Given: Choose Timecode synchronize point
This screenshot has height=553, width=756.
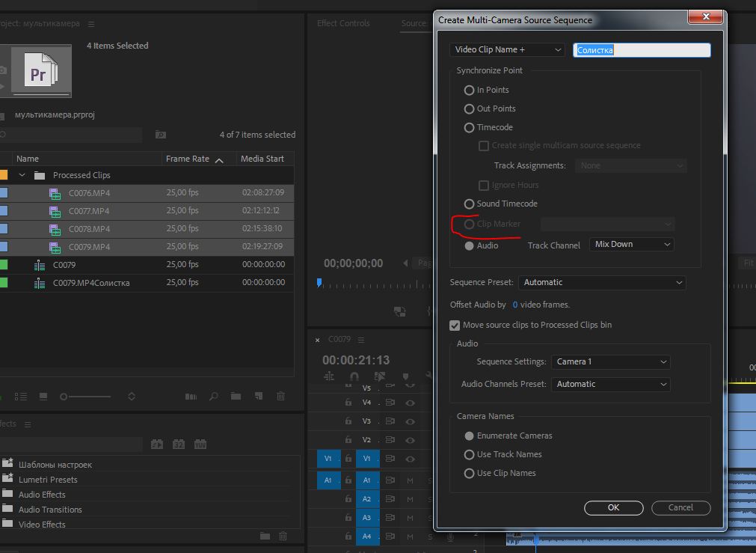Looking at the screenshot, I should (469, 128).
